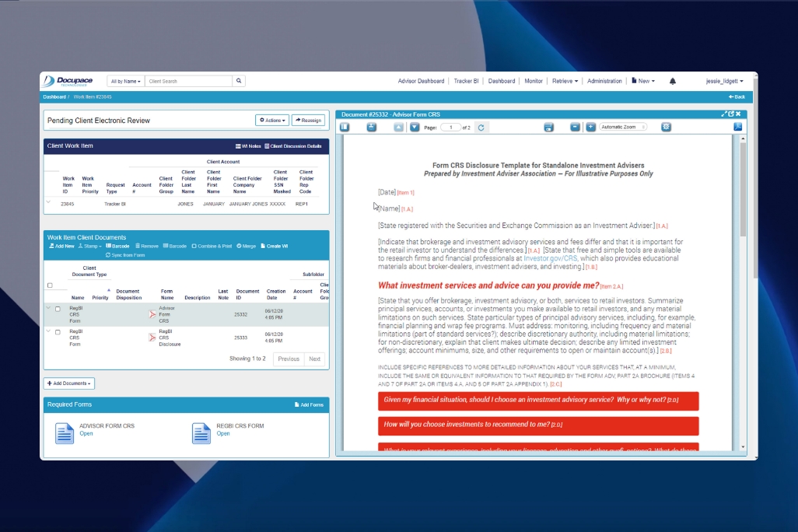The image size is (798, 532).
Task: Tick the select-all documents header checkbox
Action: pyautogui.click(x=51, y=285)
